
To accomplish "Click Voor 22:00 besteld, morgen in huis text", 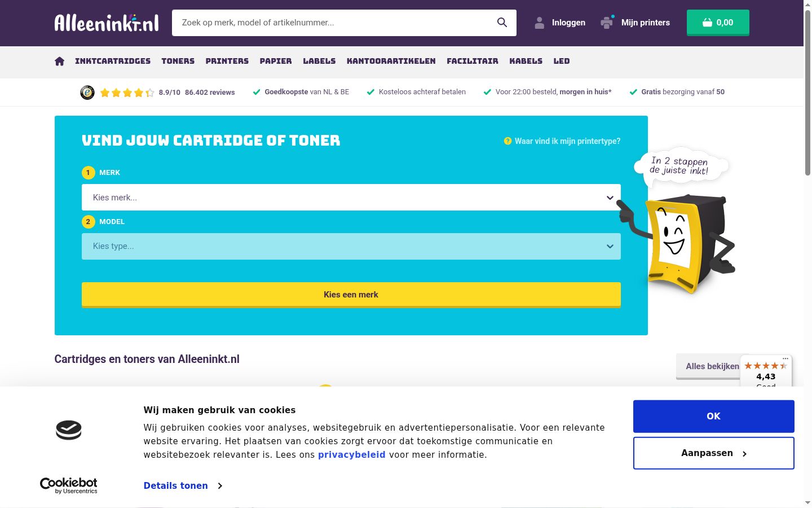I will 554,92.
